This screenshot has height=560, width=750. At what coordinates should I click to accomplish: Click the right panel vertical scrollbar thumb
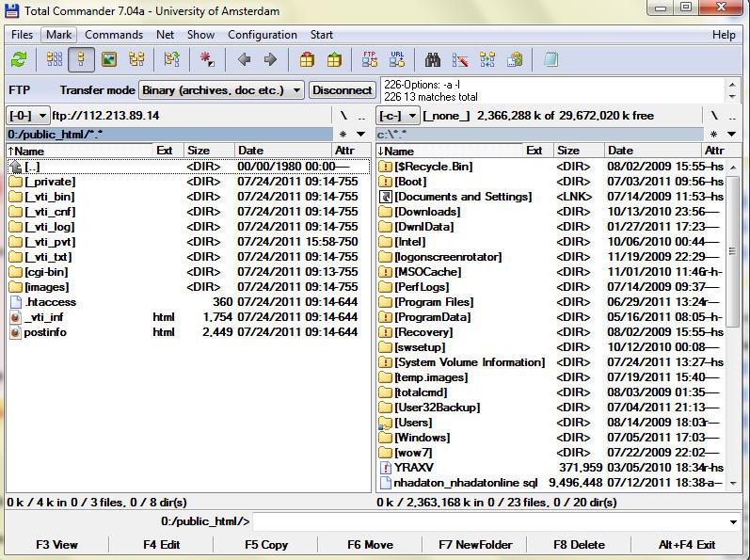tap(732, 250)
